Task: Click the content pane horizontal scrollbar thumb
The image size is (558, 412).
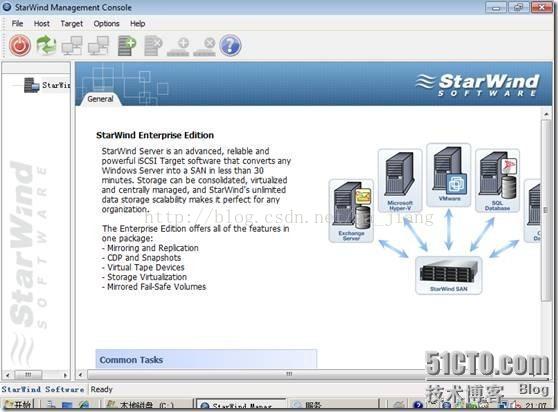Action: pyautogui.click(x=289, y=374)
